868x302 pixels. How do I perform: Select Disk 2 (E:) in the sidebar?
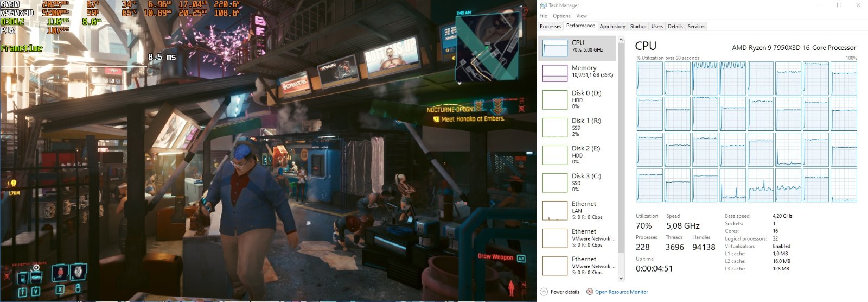577,155
